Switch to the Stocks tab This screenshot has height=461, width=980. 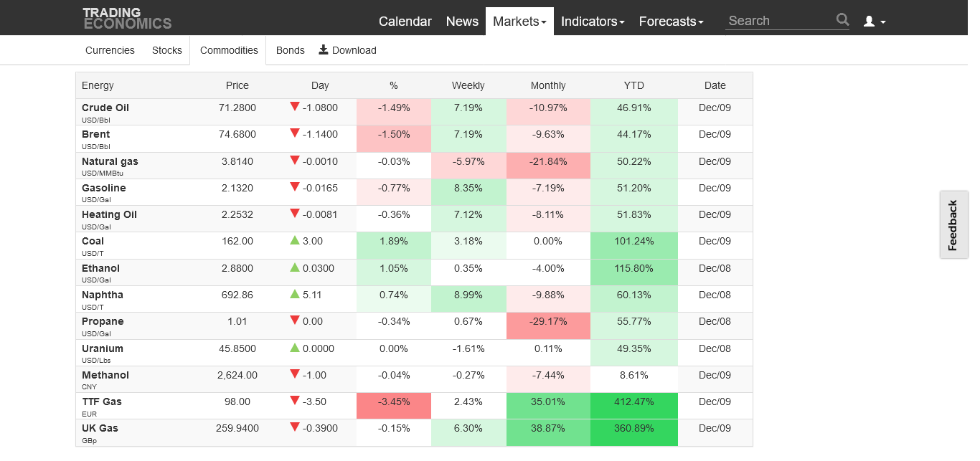167,50
